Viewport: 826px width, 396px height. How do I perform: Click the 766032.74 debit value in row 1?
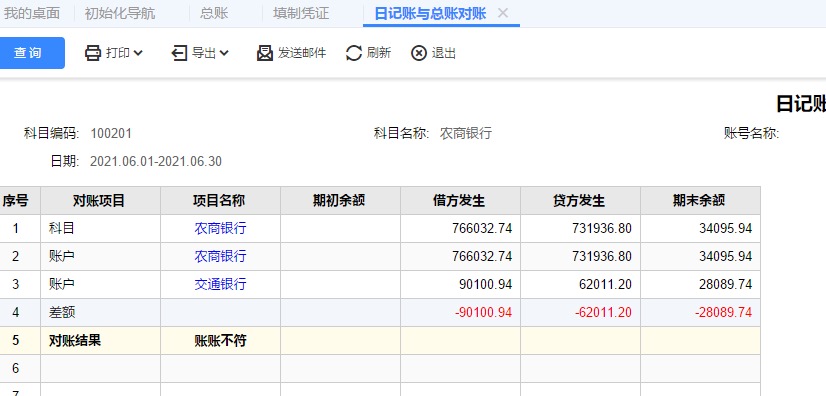(x=482, y=229)
